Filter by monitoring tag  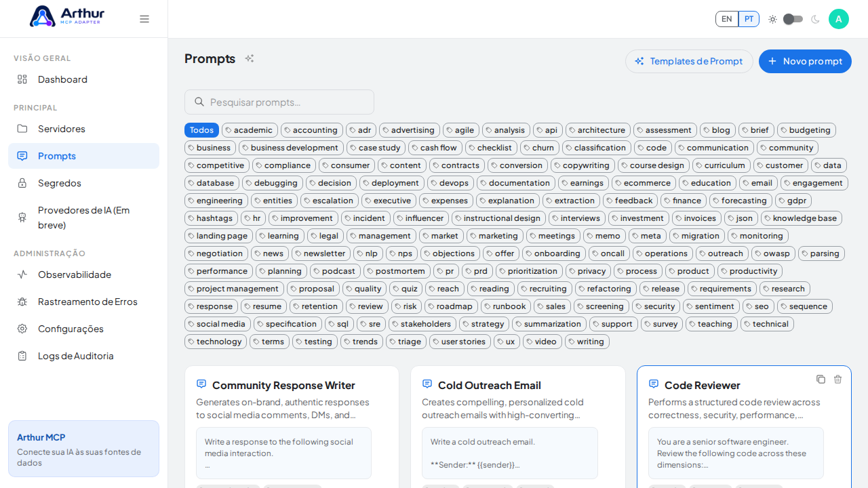click(758, 236)
